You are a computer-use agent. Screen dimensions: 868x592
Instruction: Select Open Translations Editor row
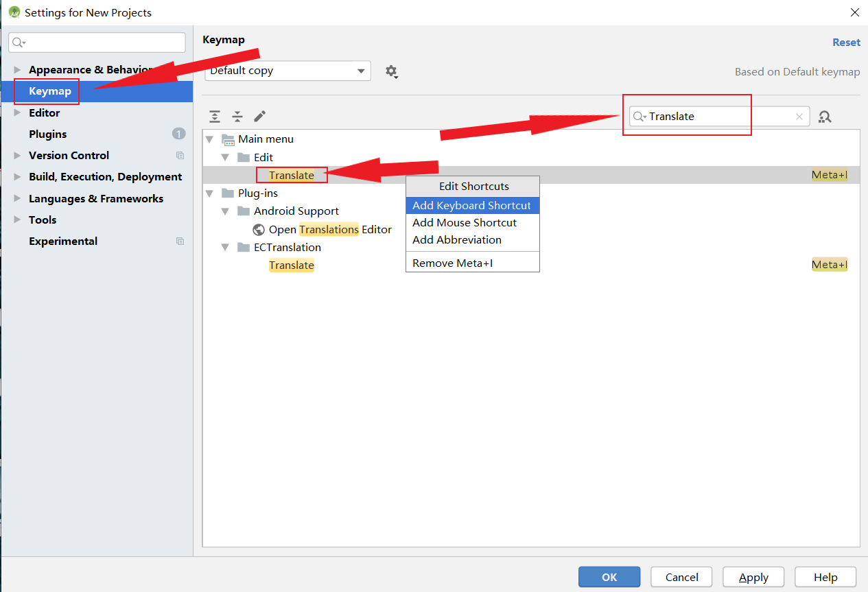(x=531, y=230)
